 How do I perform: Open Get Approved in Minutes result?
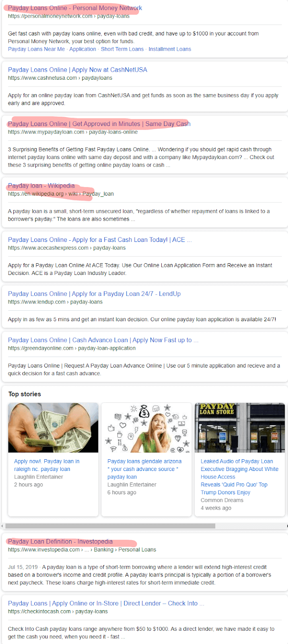(99, 124)
